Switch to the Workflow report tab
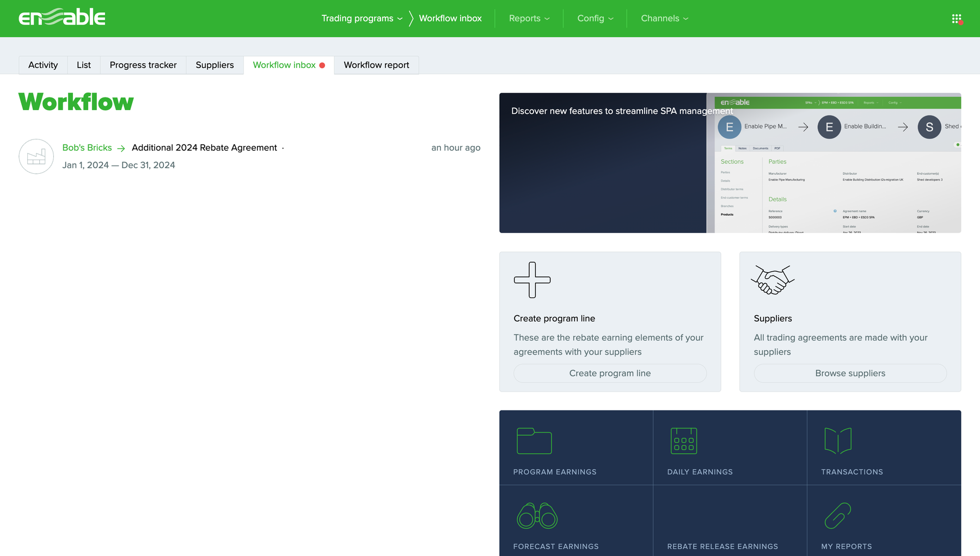The width and height of the screenshot is (980, 556). pos(376,65)
